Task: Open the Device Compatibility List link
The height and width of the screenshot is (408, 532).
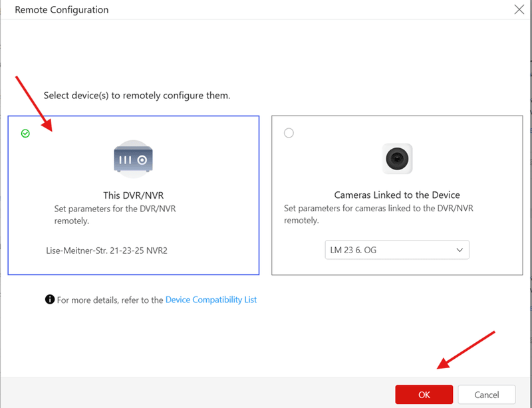Action: [211, 300]
